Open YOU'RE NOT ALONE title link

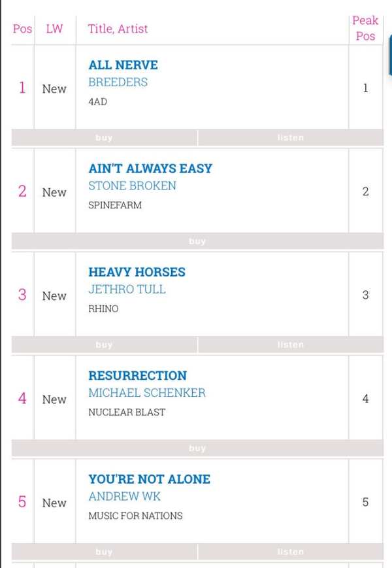(x=149, y=479)
